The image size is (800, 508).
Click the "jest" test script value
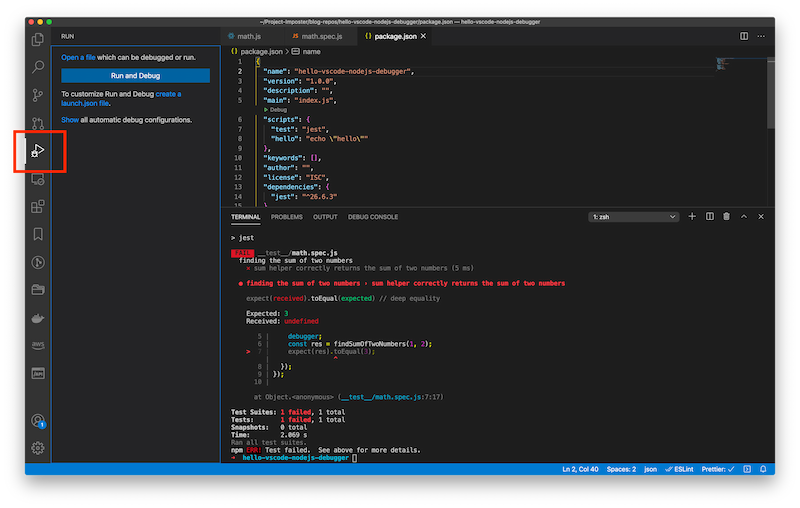pos(314,129)
